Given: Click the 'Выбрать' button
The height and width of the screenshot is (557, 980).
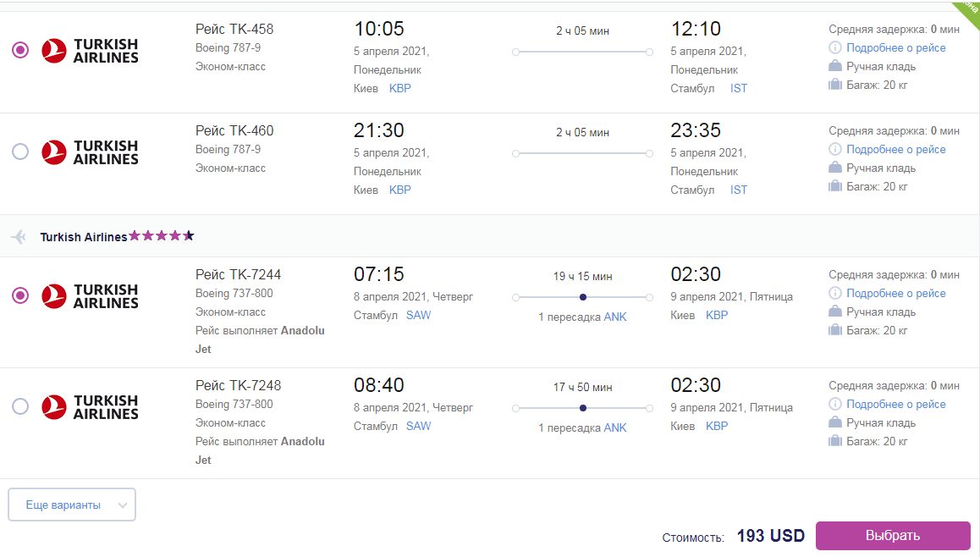Looking at the screenshot, I should (x=893, y=535).
